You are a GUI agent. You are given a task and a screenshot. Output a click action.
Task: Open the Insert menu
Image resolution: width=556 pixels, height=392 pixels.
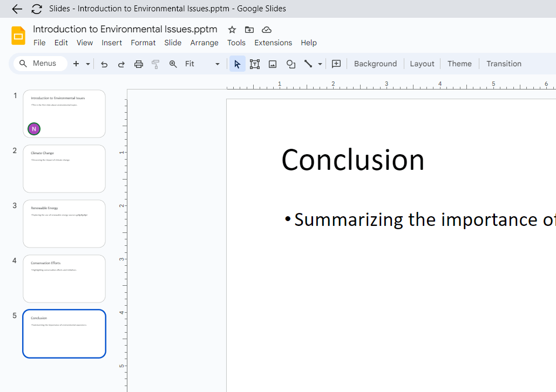[112, 43]
